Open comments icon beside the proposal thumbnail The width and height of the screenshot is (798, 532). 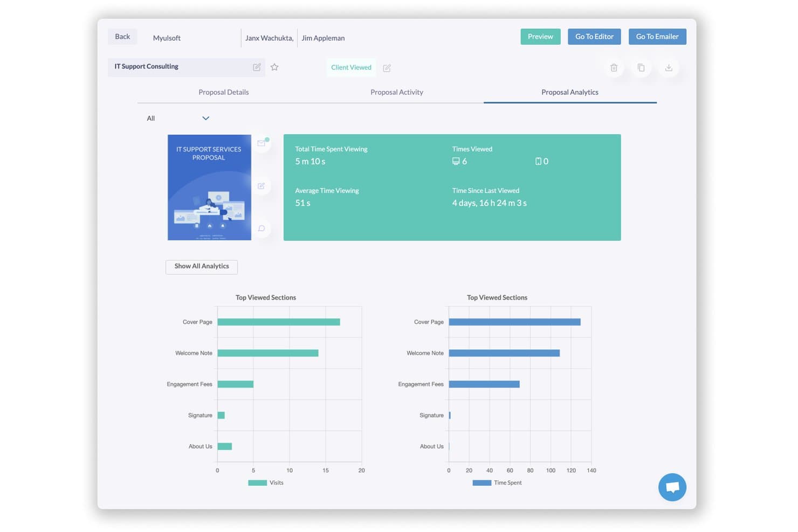pos(262,229)
